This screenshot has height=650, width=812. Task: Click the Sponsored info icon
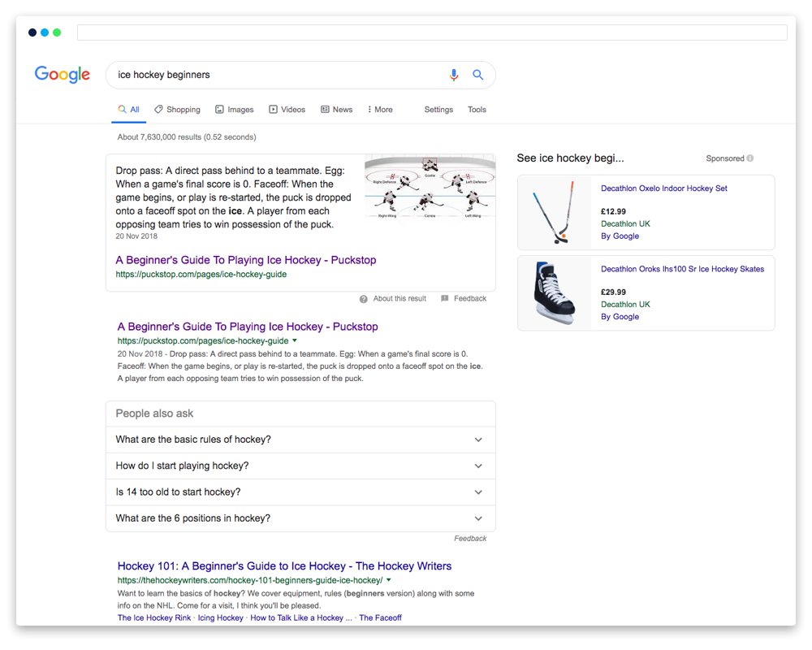[x=750, y=158]
